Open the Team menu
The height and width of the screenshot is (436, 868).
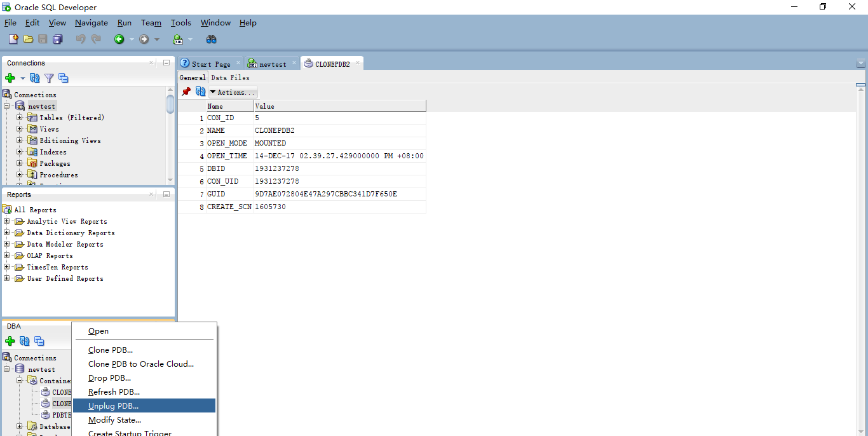(151, 23)
